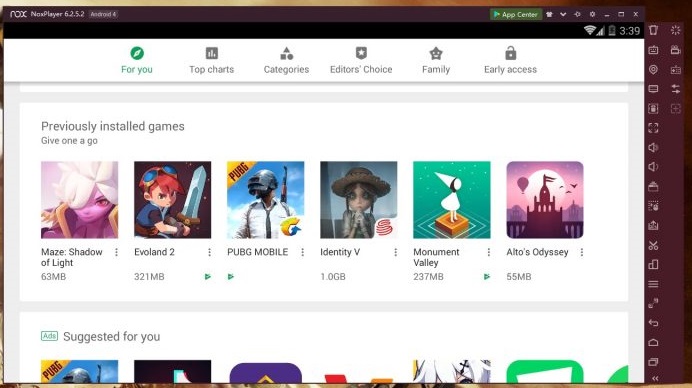Open Maze: Shadow of Light game icon
The width and height of the screenshot is (692, 388).
(x=79, y=200)
